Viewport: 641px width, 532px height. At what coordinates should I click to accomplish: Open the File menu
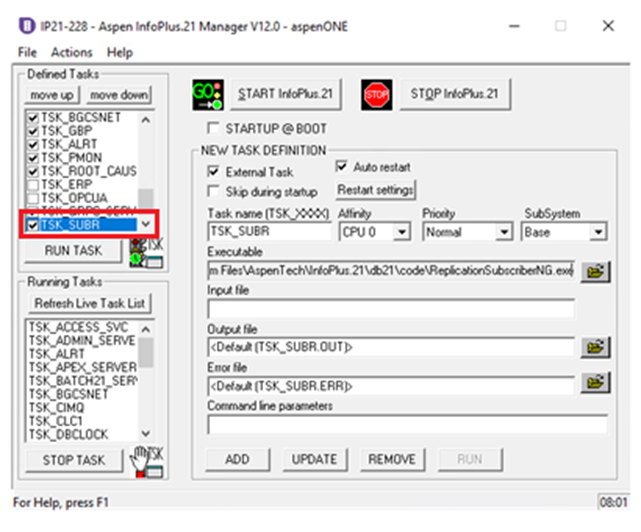27,52
